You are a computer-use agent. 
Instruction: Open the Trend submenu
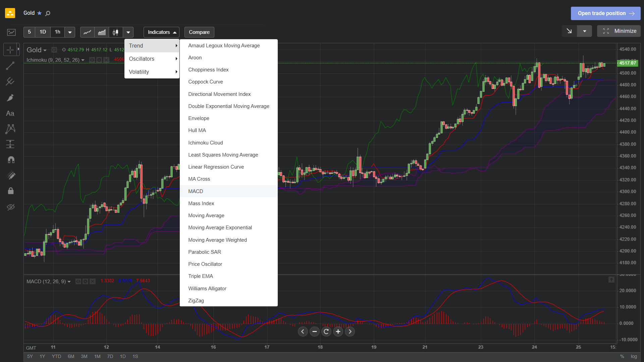pos(152,46)
